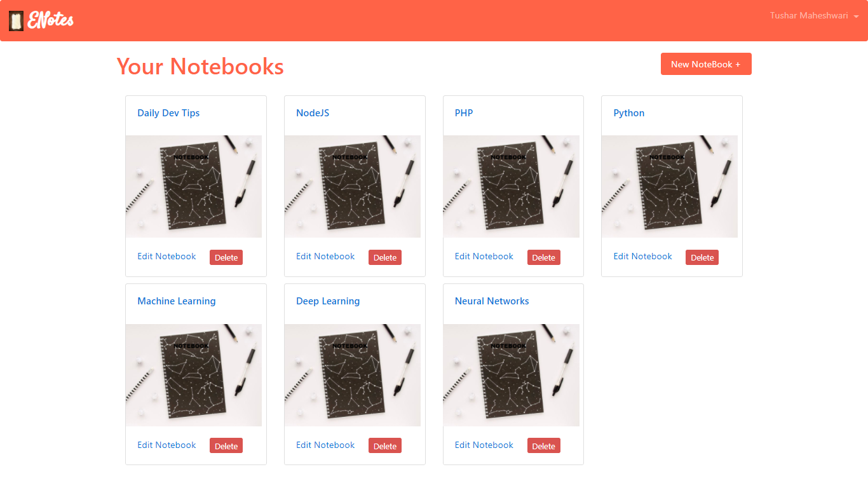Image resolution: width=868 pixels, height=488 pixels.
Task: Open the Daily Dev Tips notebook title
Action: (168, 113)
